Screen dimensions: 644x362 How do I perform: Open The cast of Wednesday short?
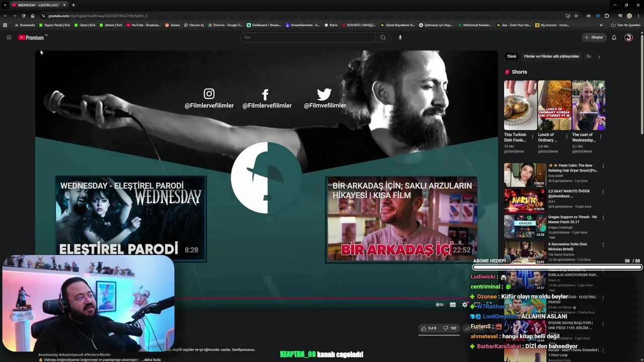coord(588,106)
